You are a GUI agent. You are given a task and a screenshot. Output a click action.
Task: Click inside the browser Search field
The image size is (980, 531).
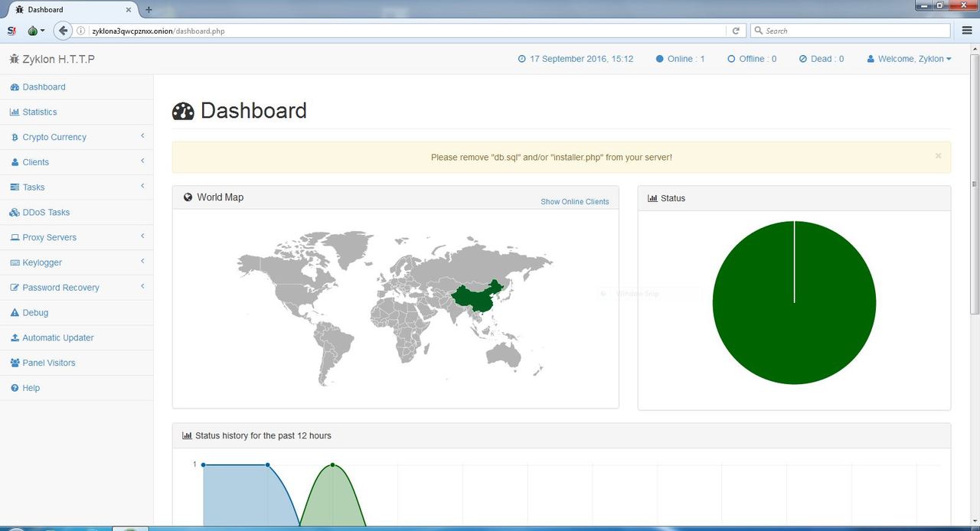click(850, 31)
